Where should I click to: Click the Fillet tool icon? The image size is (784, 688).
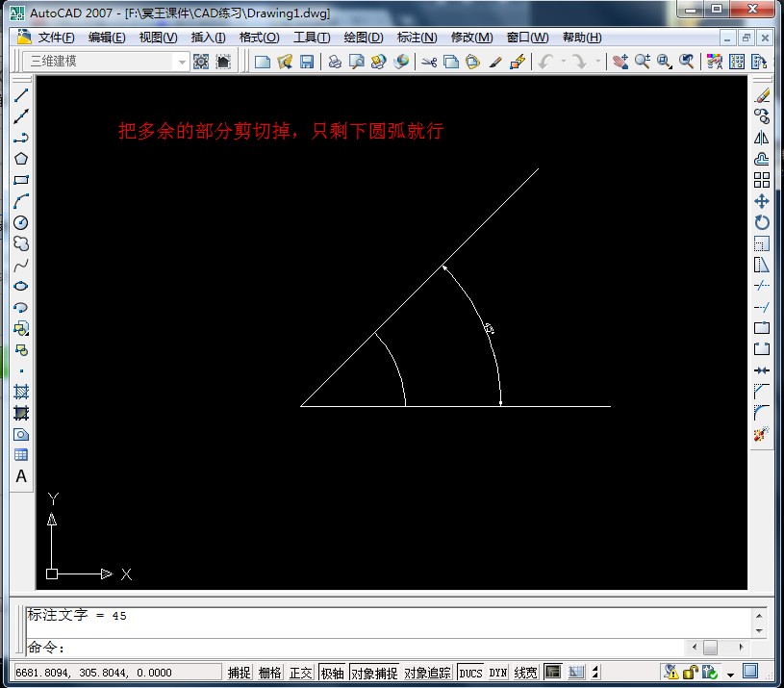[762, 413]
